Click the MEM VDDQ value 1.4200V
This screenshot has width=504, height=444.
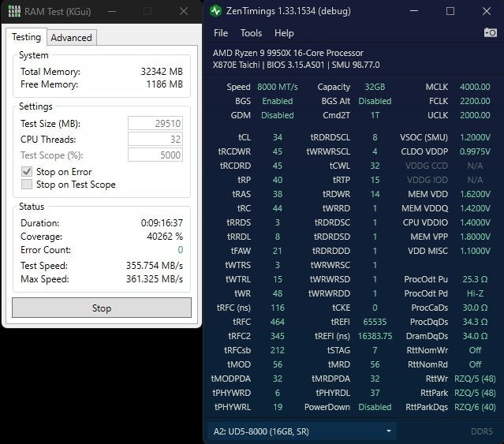pos(475,208)
